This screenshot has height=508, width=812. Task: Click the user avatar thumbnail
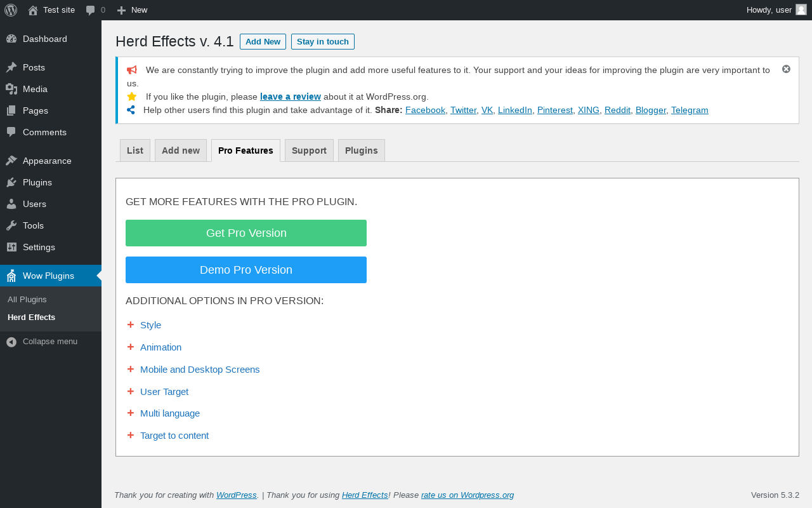tap(801, 10)
